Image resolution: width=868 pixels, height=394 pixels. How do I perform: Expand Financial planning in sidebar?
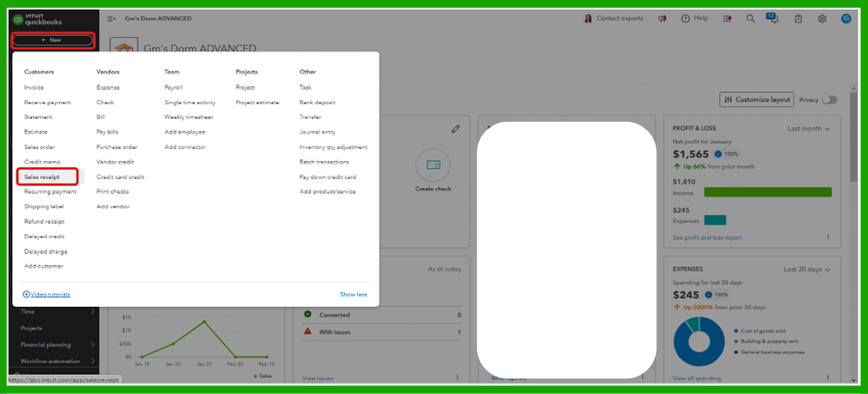[x=57, y=344]
